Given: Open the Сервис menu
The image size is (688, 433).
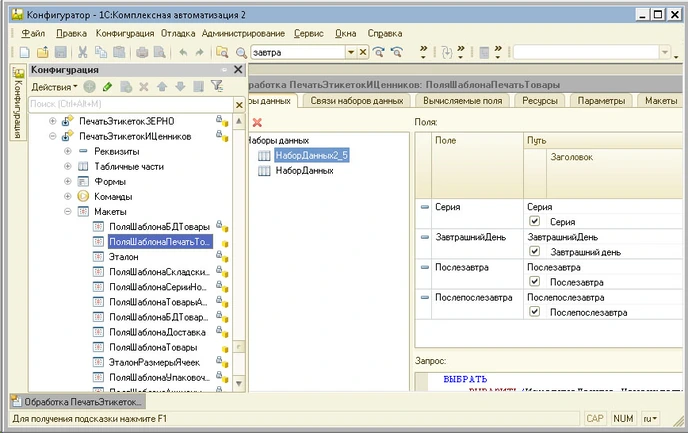Looking at the screenshot, I should tap(308, 33).
